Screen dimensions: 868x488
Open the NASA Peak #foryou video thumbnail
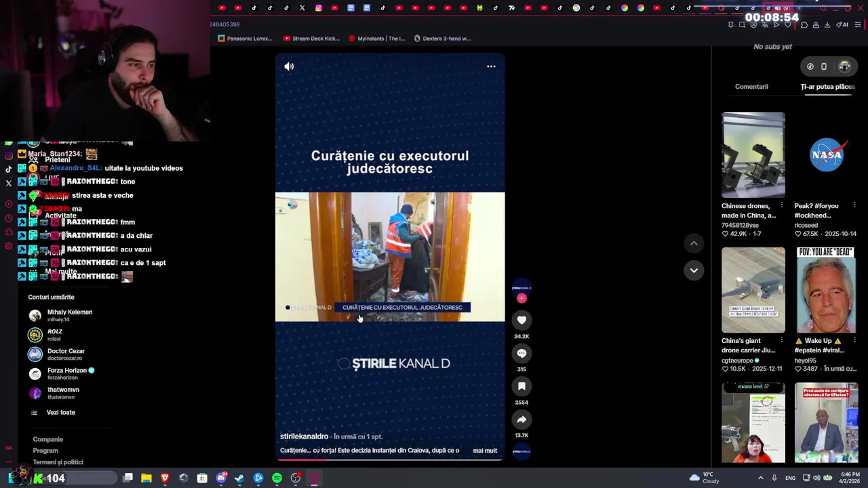point(826,155)
